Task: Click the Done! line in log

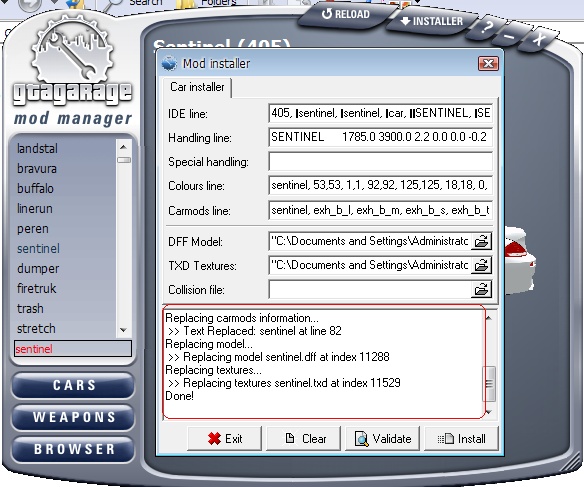Action: 180,396
